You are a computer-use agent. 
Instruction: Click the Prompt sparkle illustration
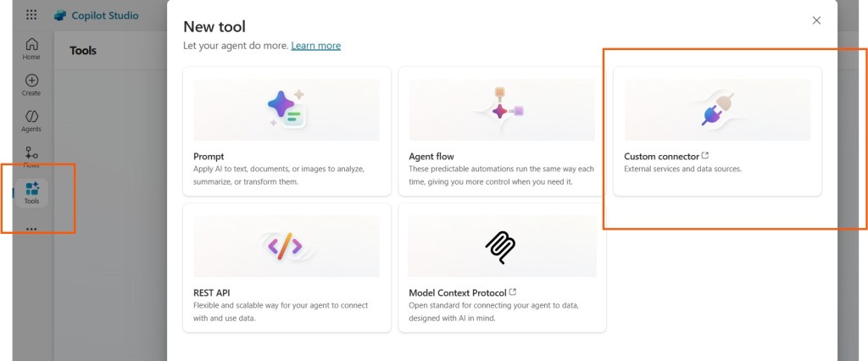pyautogui.click(x=287, y=109)
